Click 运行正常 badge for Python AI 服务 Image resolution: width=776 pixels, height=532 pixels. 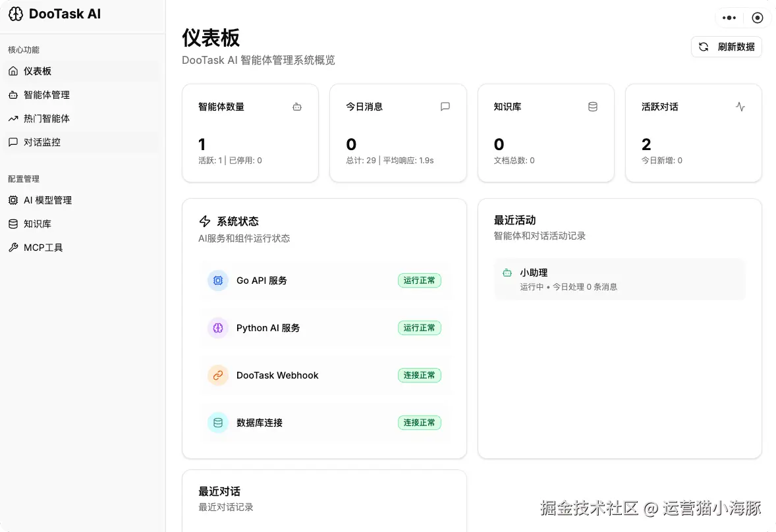[419, 328]
